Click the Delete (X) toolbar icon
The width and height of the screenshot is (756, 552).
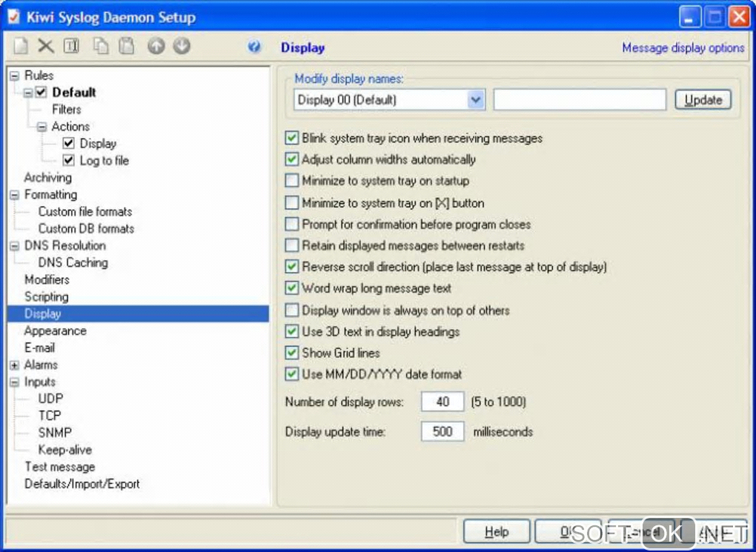[x=46, y=46]
